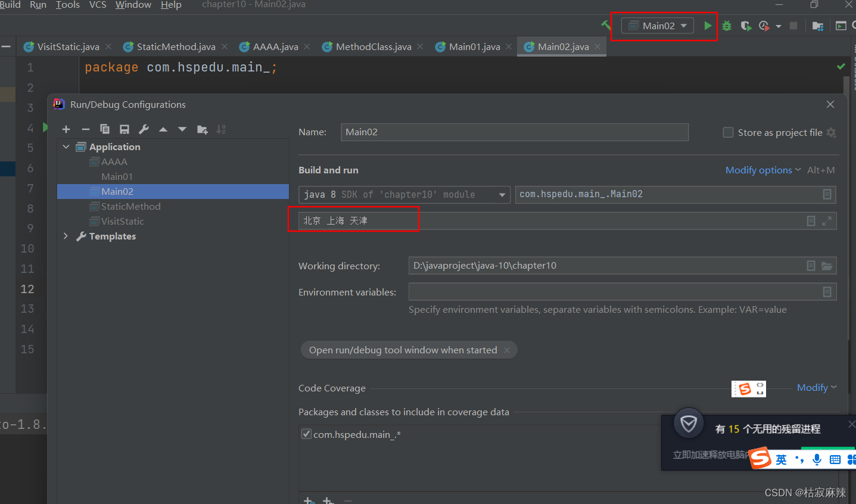Open Code Coverage Modify dropdown
The height and width of the screenshot is (504, 856).
coord(817,388)
